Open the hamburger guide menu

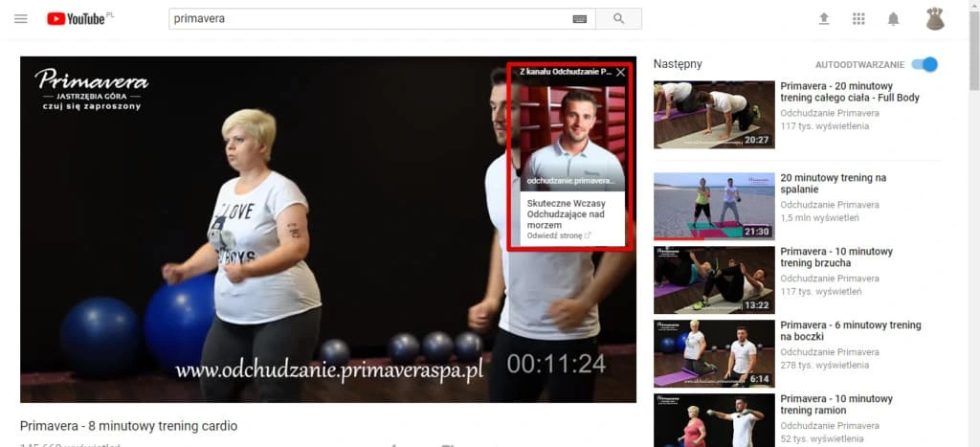21,19
